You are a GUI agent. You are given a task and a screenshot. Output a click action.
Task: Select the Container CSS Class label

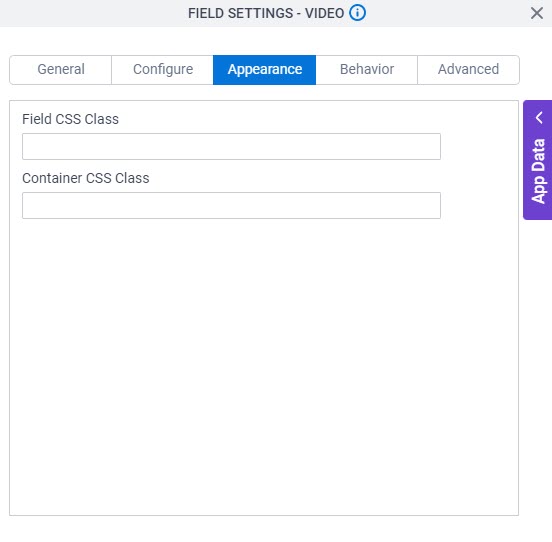click(x=86, y=178)
